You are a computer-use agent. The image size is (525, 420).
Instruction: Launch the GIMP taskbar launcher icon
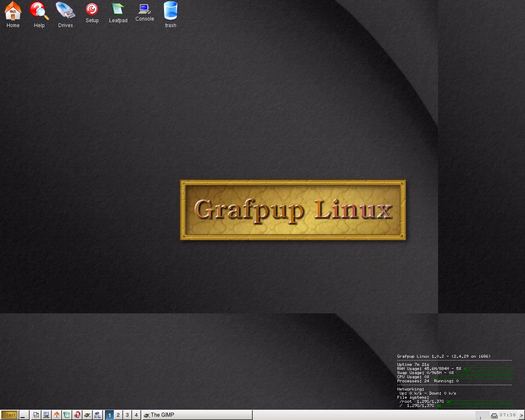[x=87, y=415]
